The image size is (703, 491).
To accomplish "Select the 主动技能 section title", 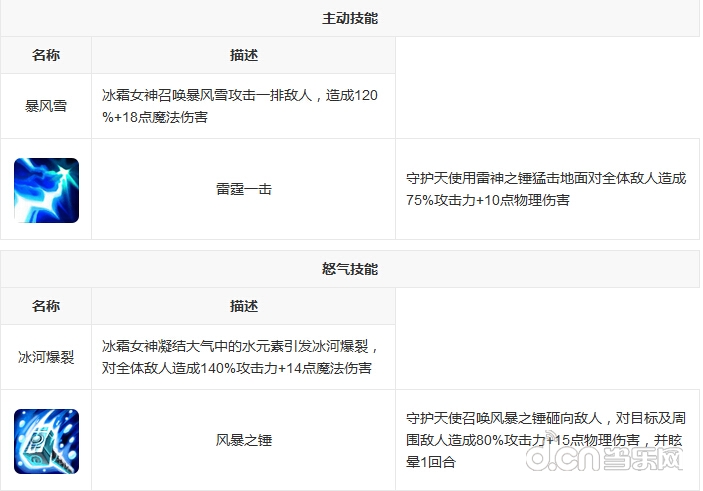I will [x=350, y=18].
